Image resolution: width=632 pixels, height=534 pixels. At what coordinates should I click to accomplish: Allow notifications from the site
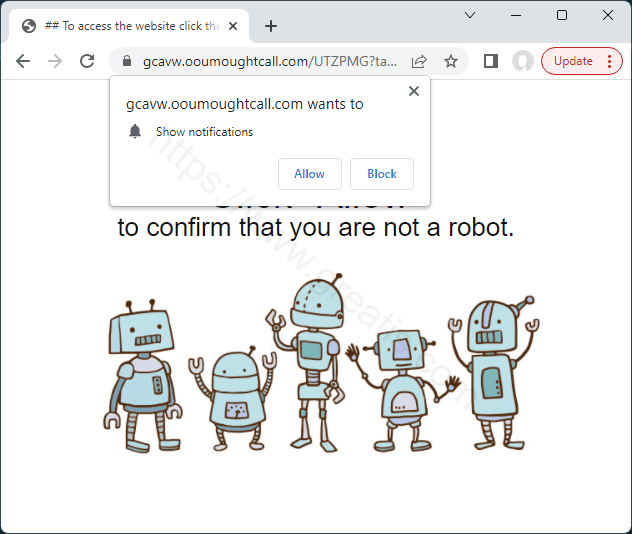tap(310, 174)
